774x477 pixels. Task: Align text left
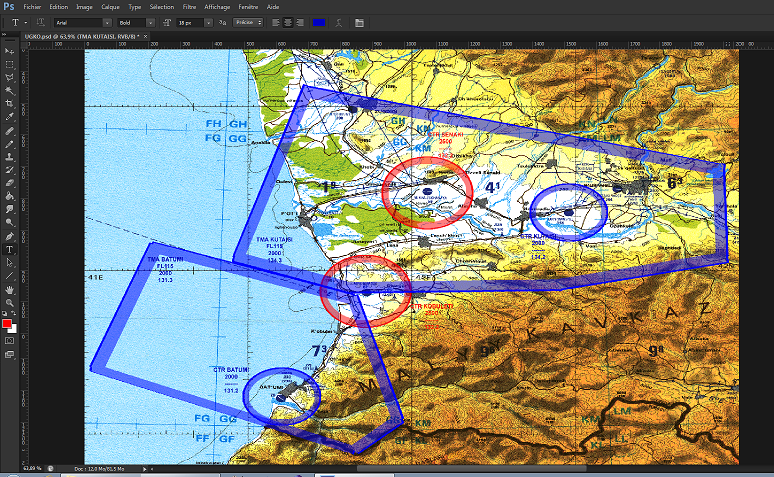pos(276,23)
